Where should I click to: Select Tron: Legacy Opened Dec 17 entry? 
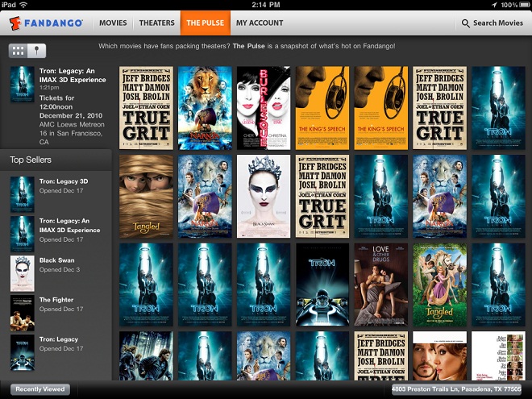coord(56,352)
